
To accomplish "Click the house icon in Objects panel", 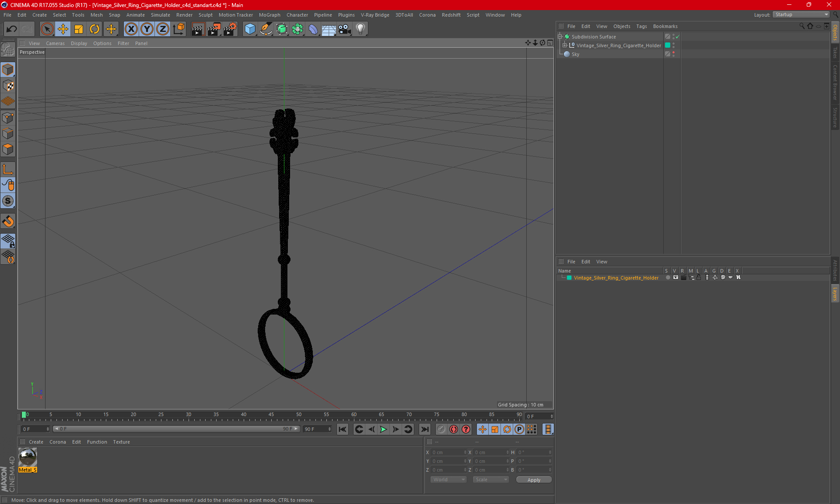I will pyautogui.click(x=810, y=26).
